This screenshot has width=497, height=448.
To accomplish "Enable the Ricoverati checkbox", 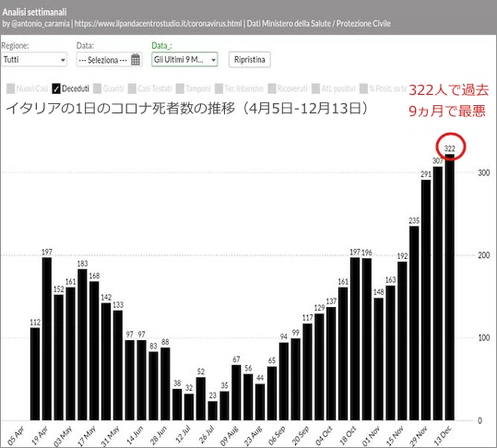I will pos(272,88).
